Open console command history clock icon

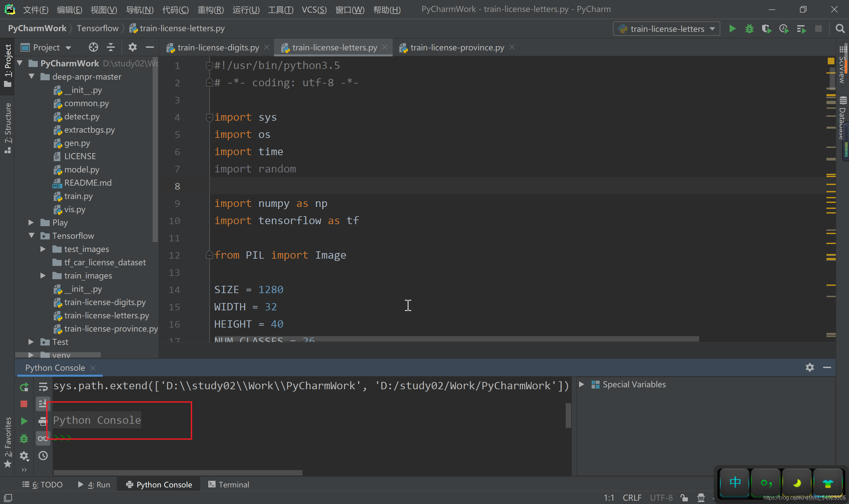pos(43,456)
